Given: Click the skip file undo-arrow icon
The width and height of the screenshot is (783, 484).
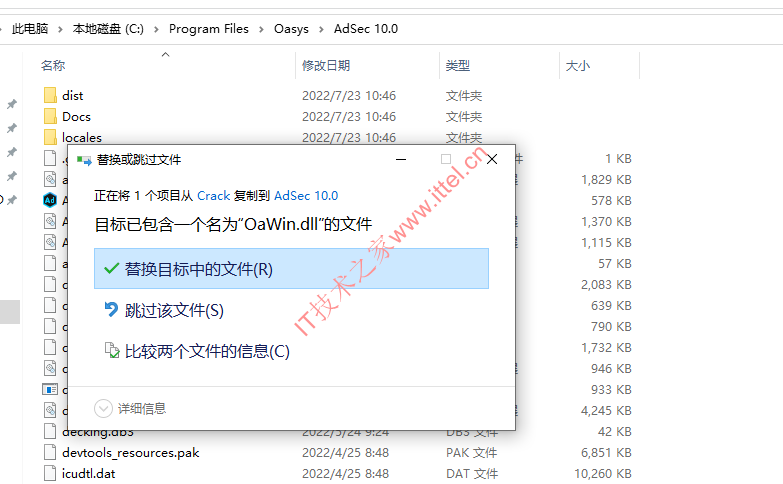Looking at the screenshot, I should click(111, 310).
